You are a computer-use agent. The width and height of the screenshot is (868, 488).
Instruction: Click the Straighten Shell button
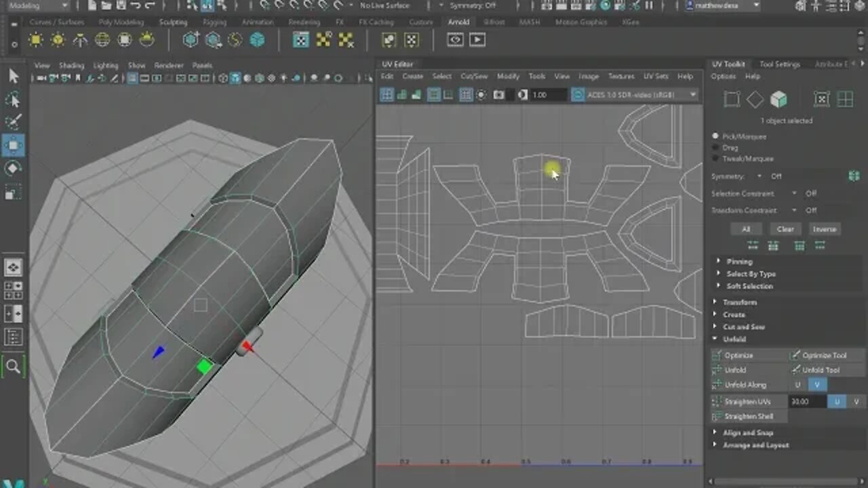click(x=749, y=417)
